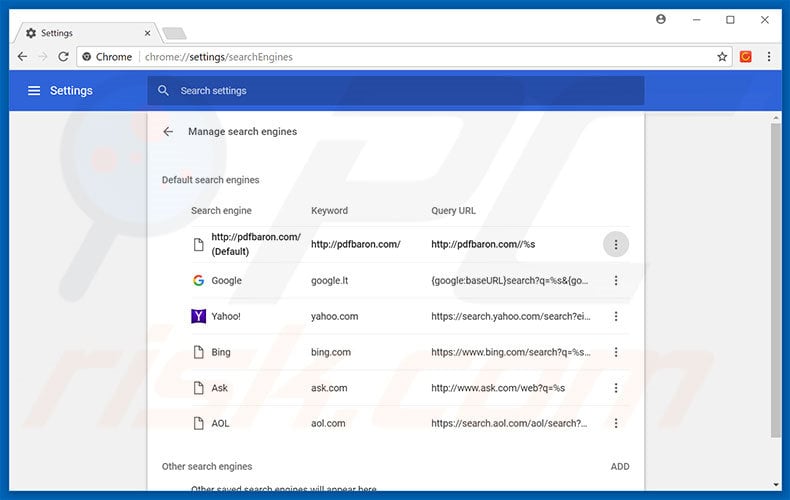The height and width of the screenshot is (500, 790).
Task: Reload the current page
Action: coord(63,57)
